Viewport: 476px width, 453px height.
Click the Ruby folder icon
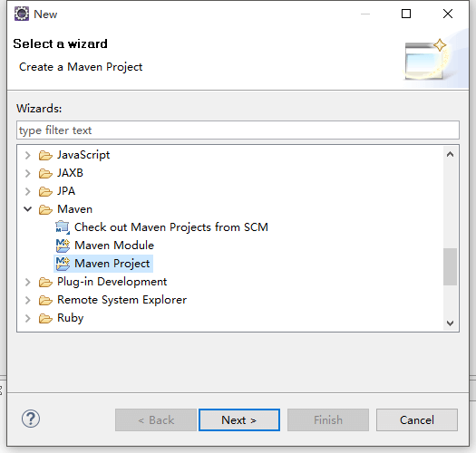(45, 319)
